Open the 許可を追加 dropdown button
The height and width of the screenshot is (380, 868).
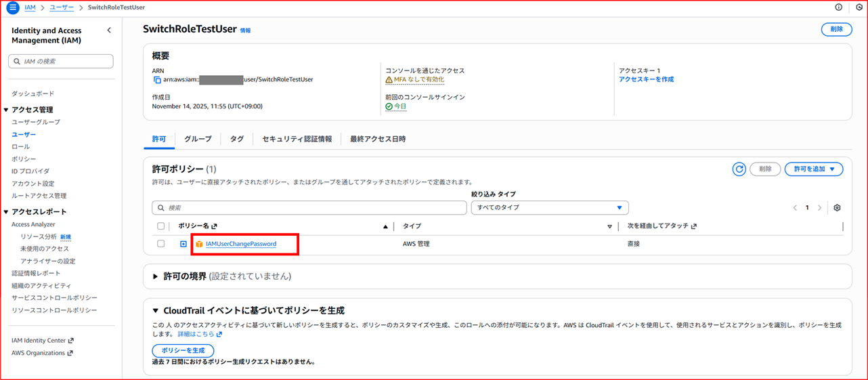[x=814, y=169]
